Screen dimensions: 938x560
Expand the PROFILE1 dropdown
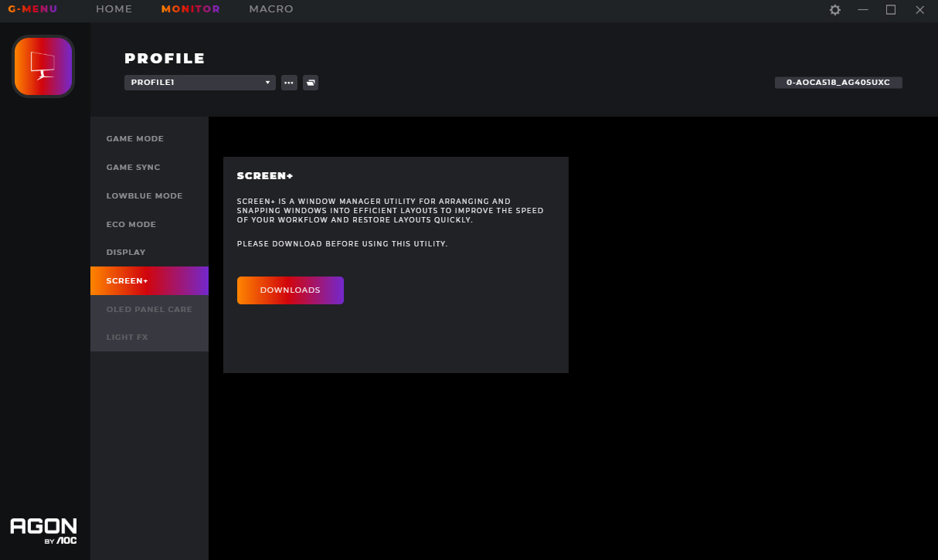pyautogui.click(x=200, y=82)
